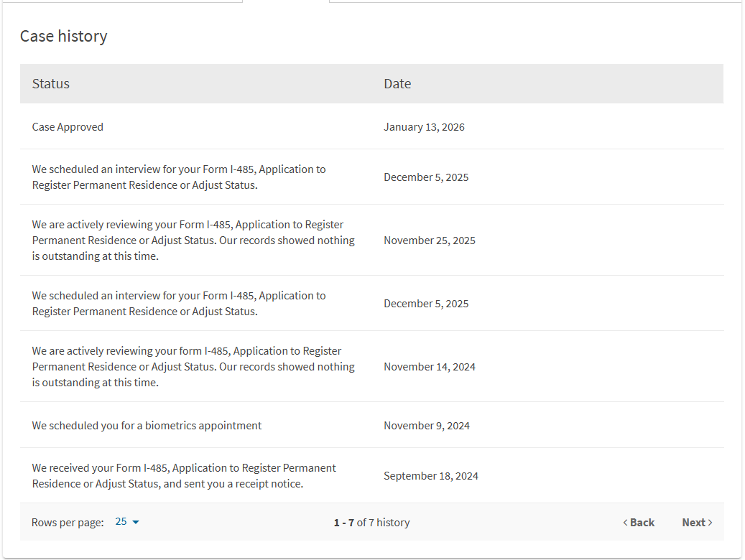Select the actively reviewing status dated November 25, 2025
The width and height of the screenshot is (745, 560).
click(x=193, y=241)
